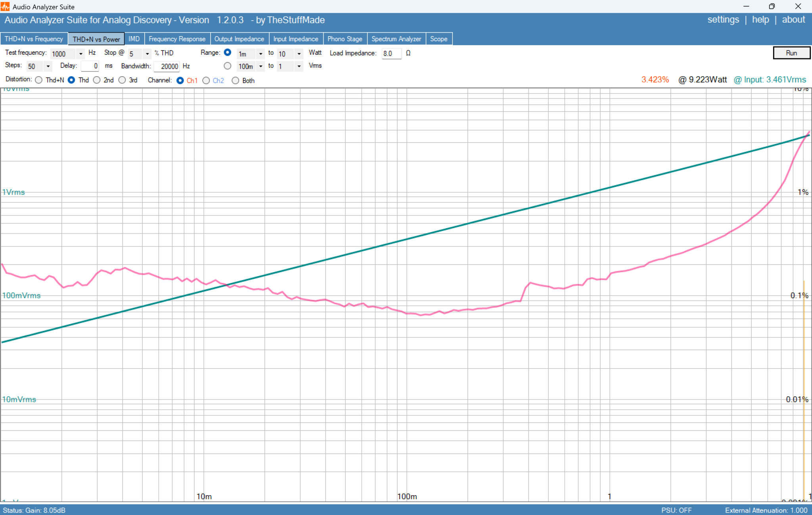The width and height of the screenshot is (812, 515).
Task: Click the Run button
Action: (x=791, y=53)
